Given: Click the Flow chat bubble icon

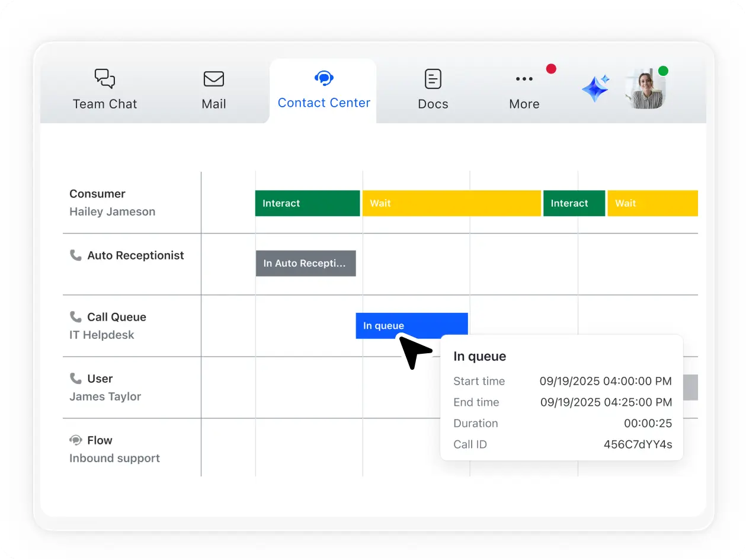Looking at the screenshot, I should 76,440.
